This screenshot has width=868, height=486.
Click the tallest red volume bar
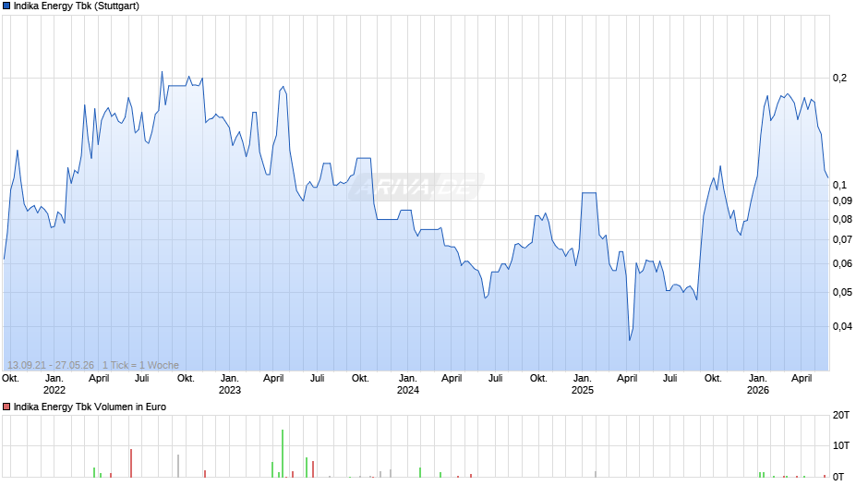click(x=131, y=463)
